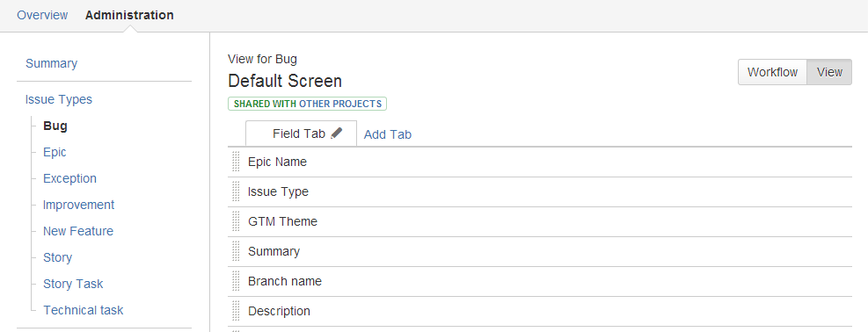This screenshot has width=868, height=332.
Task: Click the grip icon beside Summary field
Action: pos(237,251)
